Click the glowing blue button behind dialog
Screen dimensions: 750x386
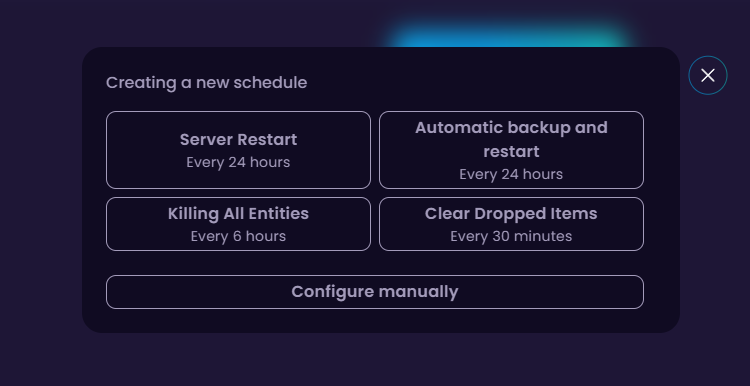(507, 36)
